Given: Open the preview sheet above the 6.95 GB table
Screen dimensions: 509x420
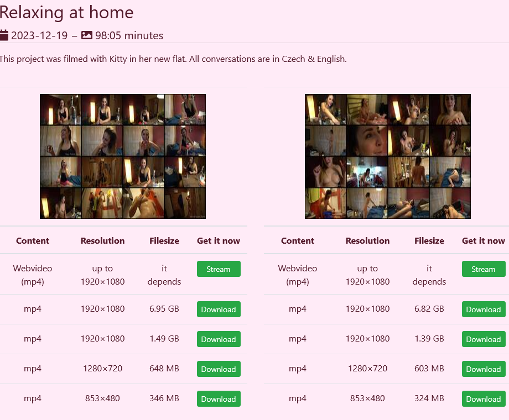Looking at the screenshot, I should pyautogui.click(x=123, y=156).
